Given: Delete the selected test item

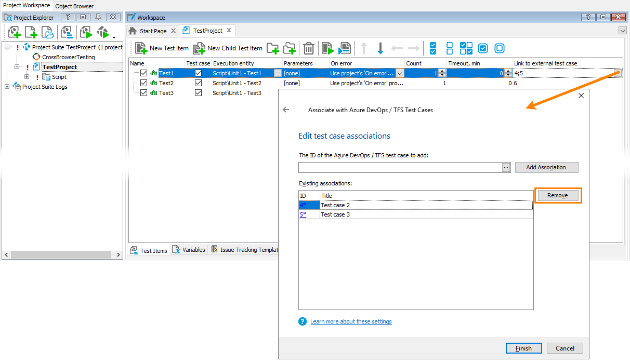Looking at the screenshot, I should pyautogui.click(x=308, y=48).
